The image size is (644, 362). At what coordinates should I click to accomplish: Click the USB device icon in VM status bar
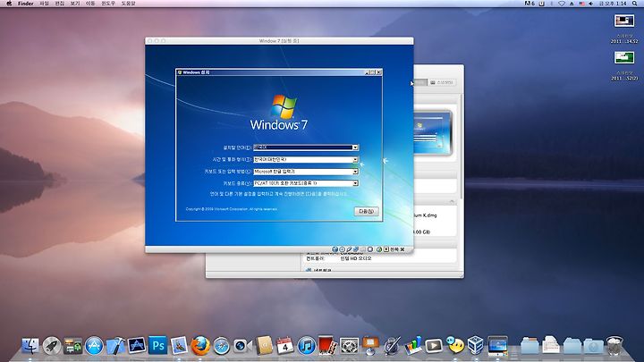click(x=349, y=249)
